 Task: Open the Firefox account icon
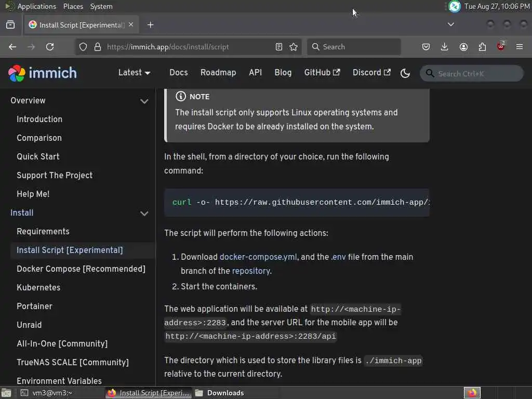[x=463, y=47]
